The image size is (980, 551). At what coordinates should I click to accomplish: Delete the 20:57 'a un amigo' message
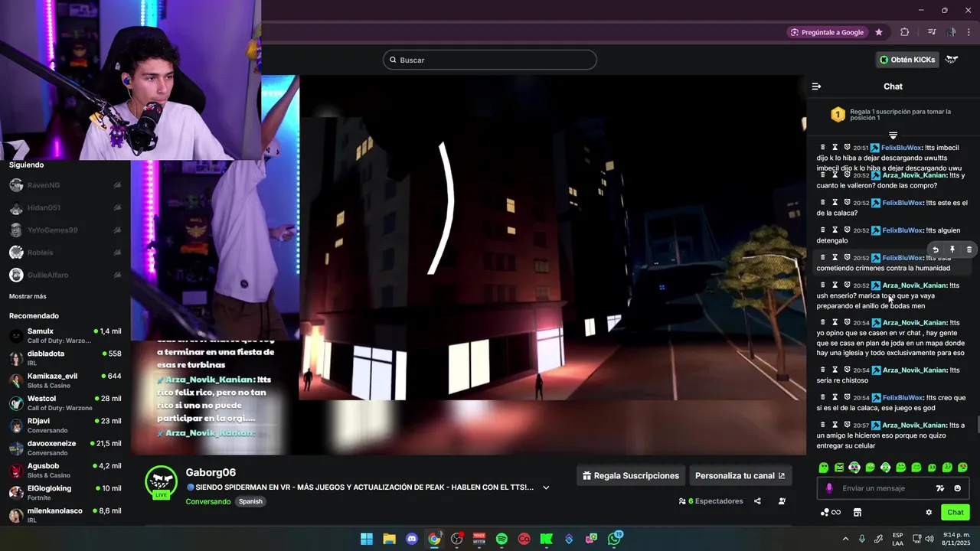click(823, 425)
